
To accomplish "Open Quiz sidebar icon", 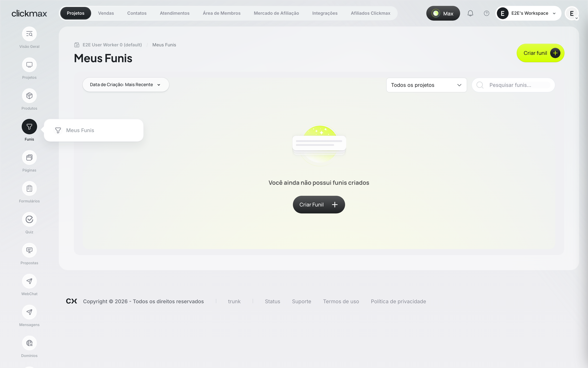I will point(29,219).
